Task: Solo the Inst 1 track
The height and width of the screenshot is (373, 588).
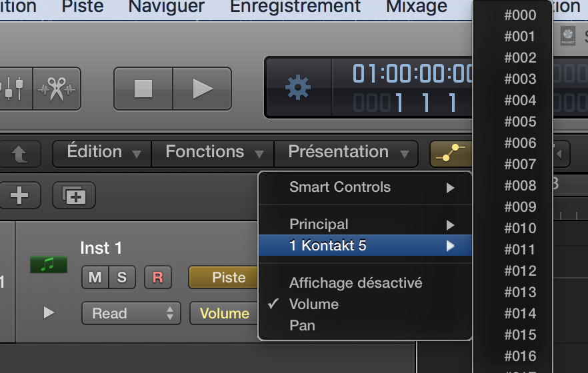Action: (122, 277)
